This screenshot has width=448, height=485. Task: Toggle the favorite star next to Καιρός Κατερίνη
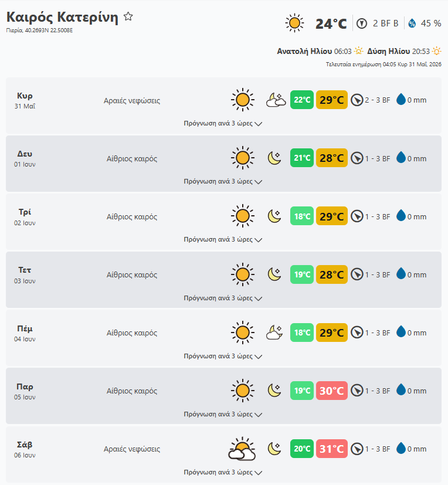[x=128, y=16]
